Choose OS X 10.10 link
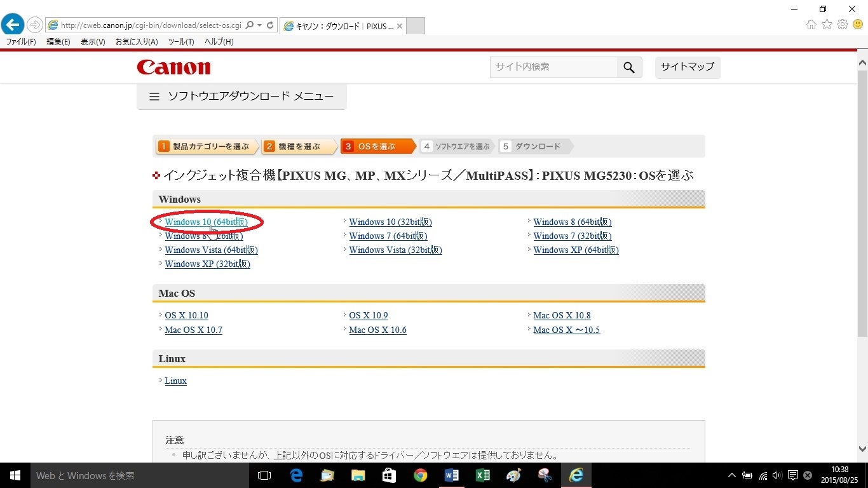 point(186,315)
